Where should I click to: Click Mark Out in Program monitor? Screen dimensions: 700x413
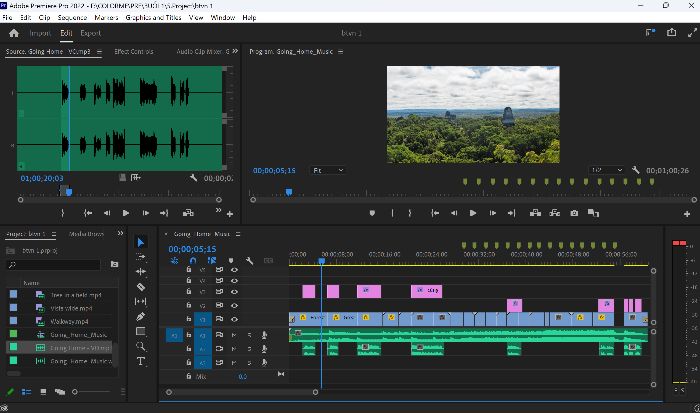(x=410, y=213)
